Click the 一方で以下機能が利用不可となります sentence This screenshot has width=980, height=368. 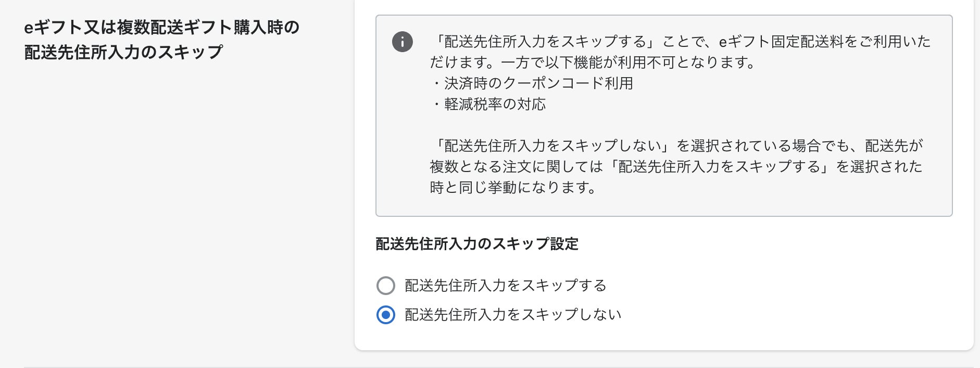628,63
